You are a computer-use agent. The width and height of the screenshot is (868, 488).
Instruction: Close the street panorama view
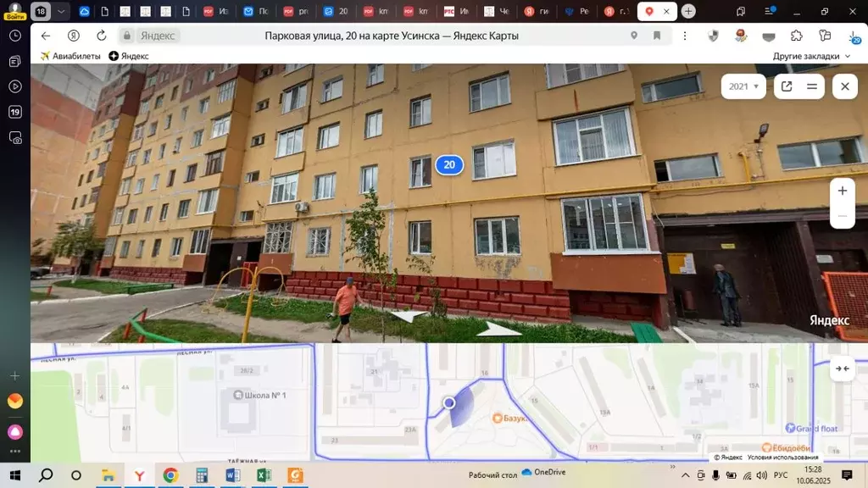coord(845,86)
